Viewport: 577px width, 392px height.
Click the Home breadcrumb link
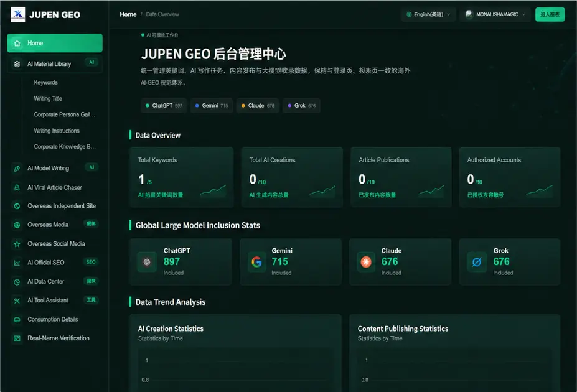(128, 14)
